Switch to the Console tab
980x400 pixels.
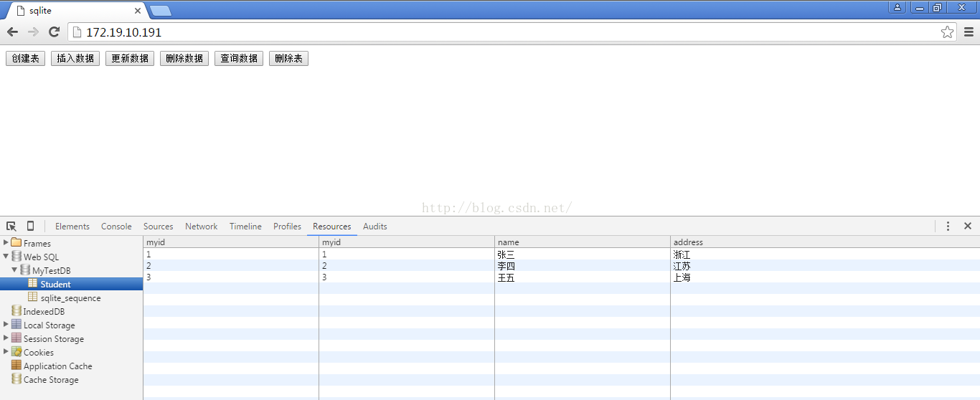click(x=116, y=227)
